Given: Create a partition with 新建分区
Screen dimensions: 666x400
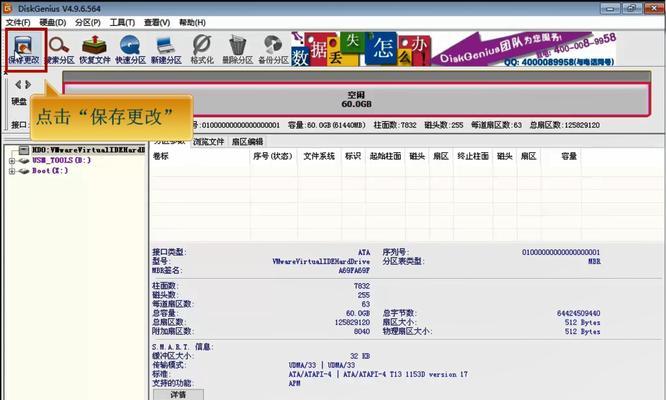Looking at the screenshot, I should click(x=166, y=49).
